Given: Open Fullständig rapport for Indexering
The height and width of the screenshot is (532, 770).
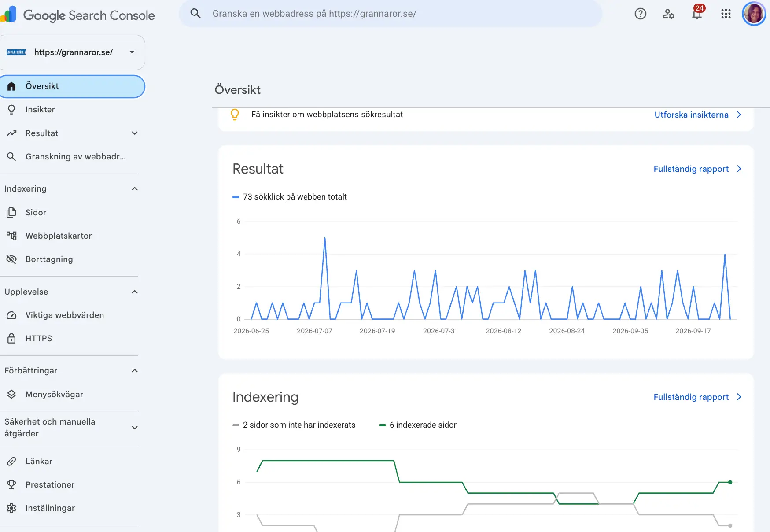Looking at the screenshot, I should click(x=697, y=397).
